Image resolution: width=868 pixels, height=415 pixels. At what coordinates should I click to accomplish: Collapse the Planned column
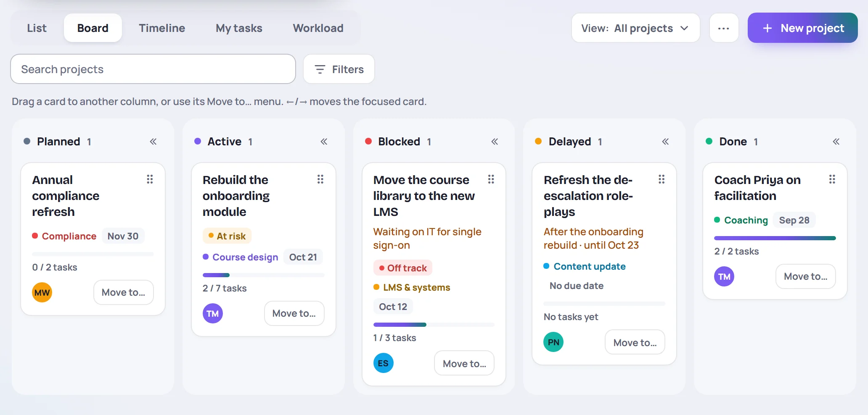[153, 142]
